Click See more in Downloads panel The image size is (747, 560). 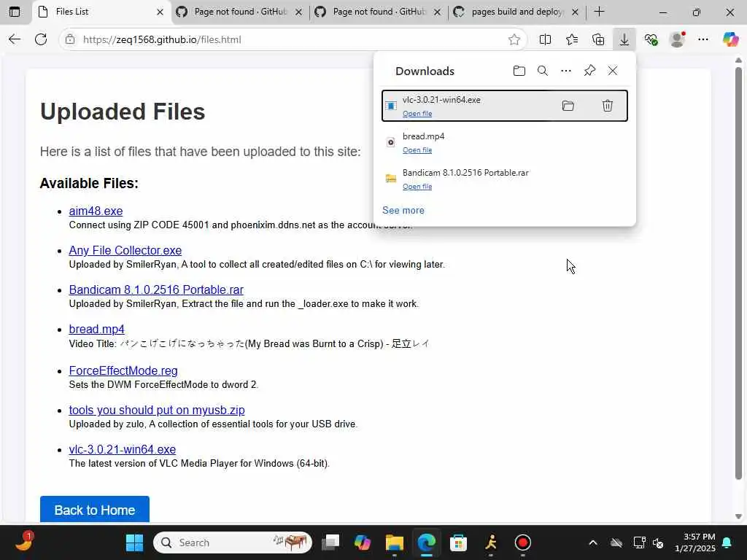(403, 210)
